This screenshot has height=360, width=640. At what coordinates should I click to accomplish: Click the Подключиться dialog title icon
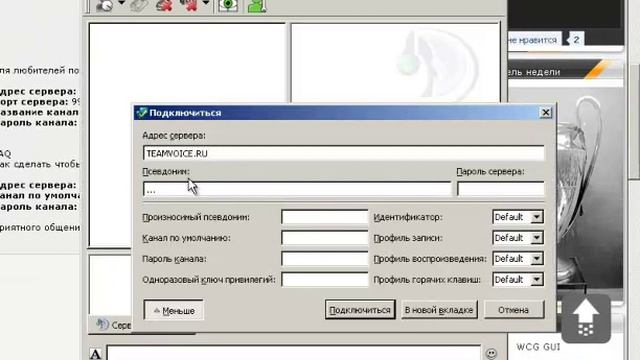tap(142, 113)
